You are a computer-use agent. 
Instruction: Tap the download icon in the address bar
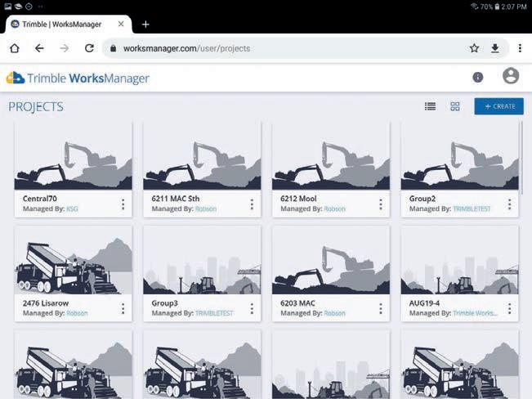pyautogui.click(x=495, y=48)
